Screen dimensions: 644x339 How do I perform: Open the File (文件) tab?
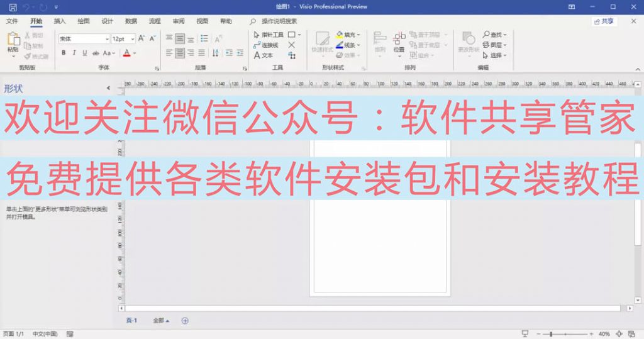(12, 21)
